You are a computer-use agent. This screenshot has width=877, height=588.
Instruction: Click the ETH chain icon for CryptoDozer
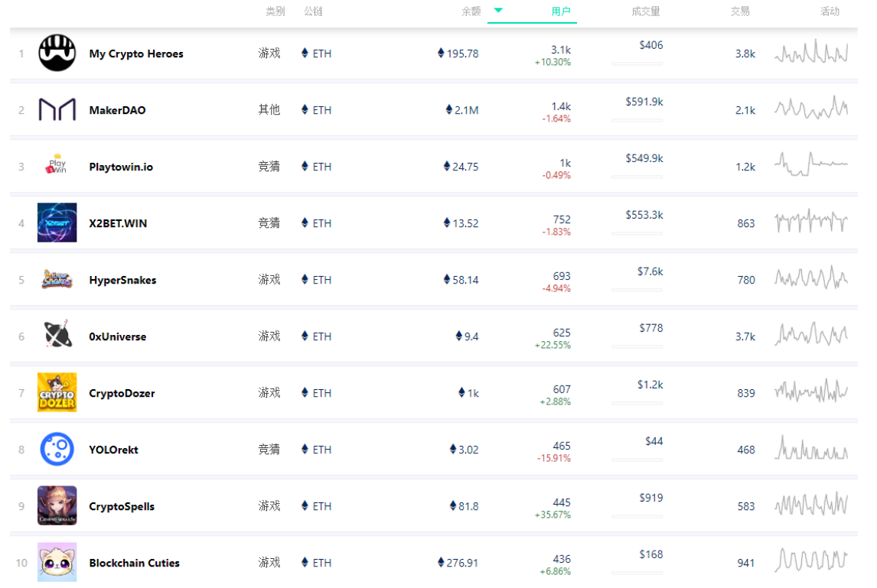[305, 392]
